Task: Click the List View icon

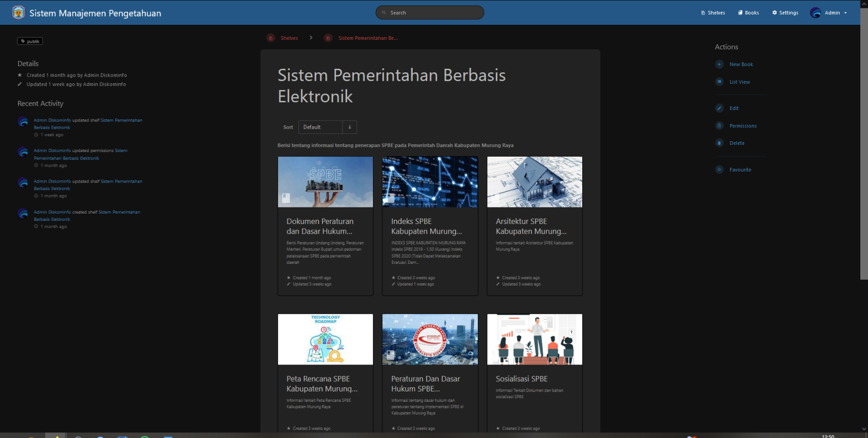Action: [x=719, y=82]
